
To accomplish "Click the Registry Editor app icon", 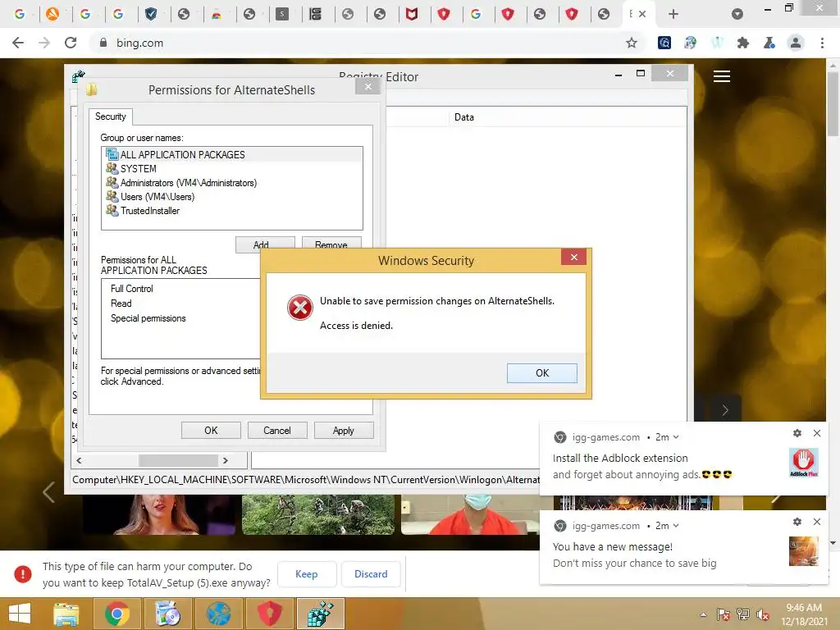I will click(79, 76).
